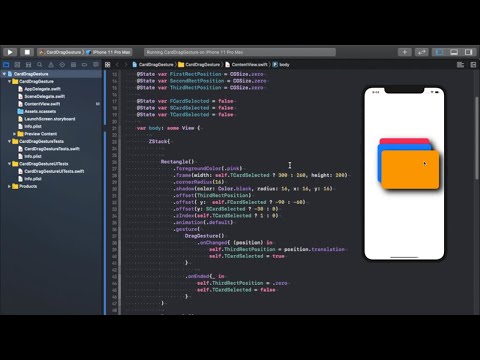This screenshot has height=360, width=480.
Task: Open the Project navigator tab
Action: (6, 65)
